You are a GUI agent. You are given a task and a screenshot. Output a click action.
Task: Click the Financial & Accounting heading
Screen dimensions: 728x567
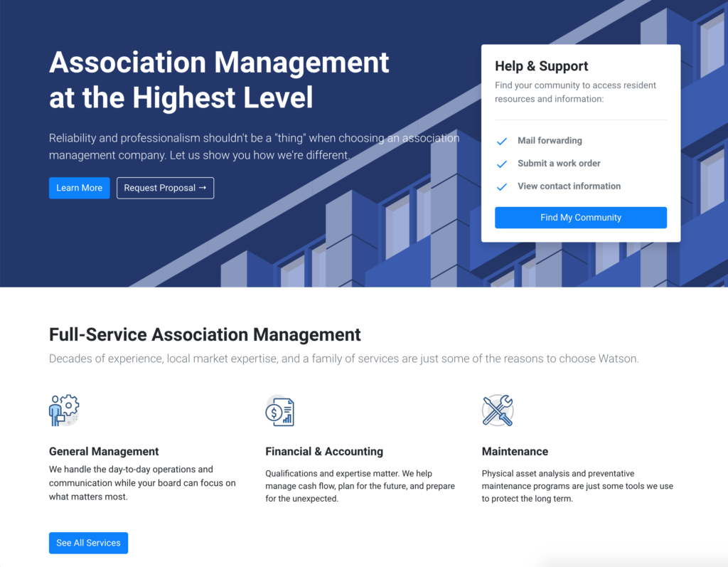[324, 451]
